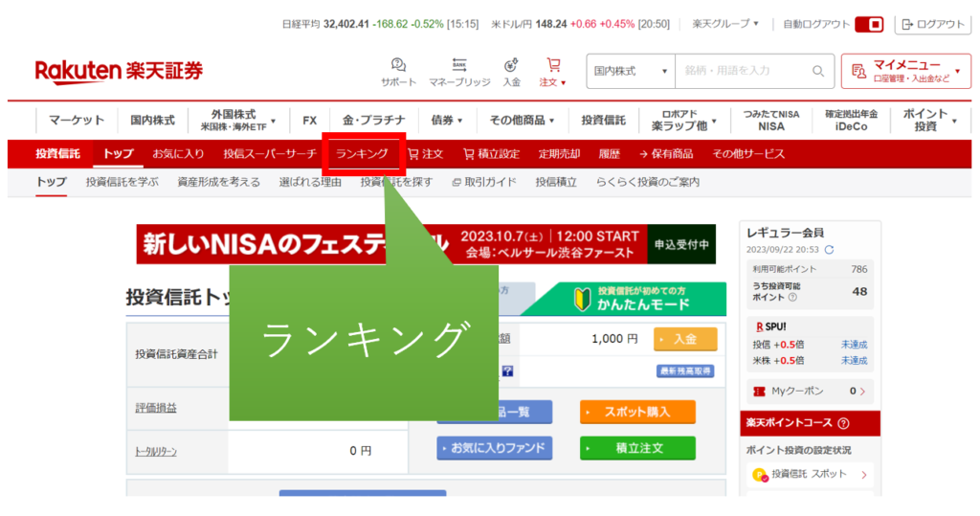Viewport: 980px width, 516px height.
Task: Click the Rakuten 楽天証券 logo
Action: coord(119,71)
